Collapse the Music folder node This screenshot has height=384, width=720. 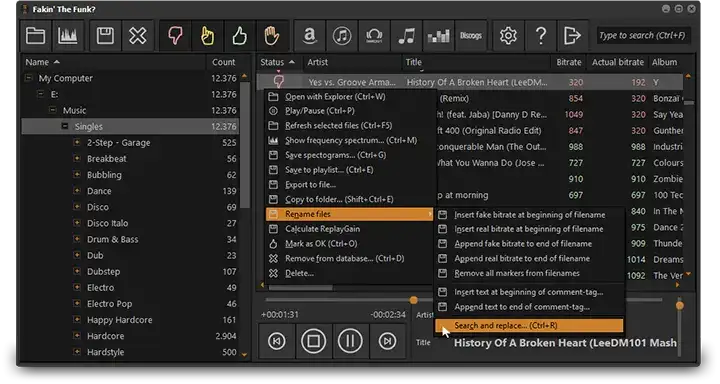click(x=53, y=110)
